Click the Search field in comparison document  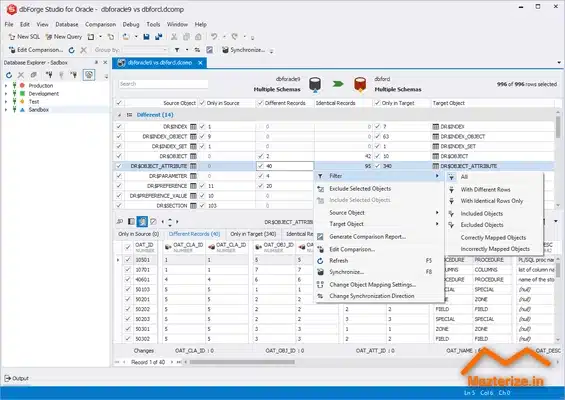[163, 84]
